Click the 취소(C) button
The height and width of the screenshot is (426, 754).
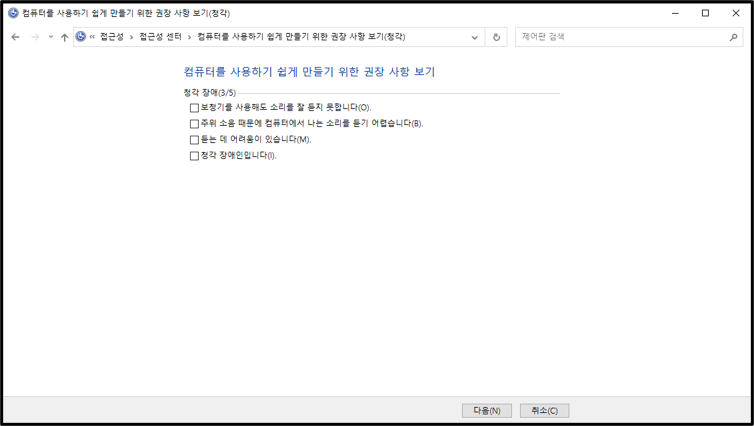click(544, 411)
